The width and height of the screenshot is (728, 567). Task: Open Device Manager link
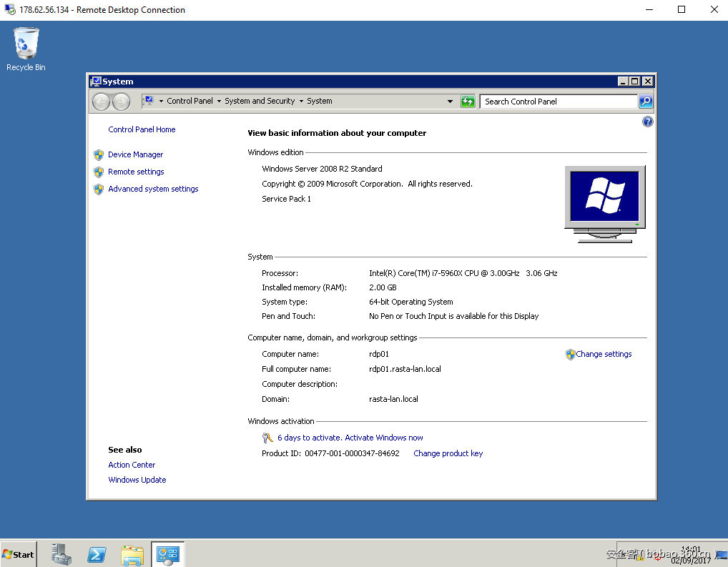(135, 154)
